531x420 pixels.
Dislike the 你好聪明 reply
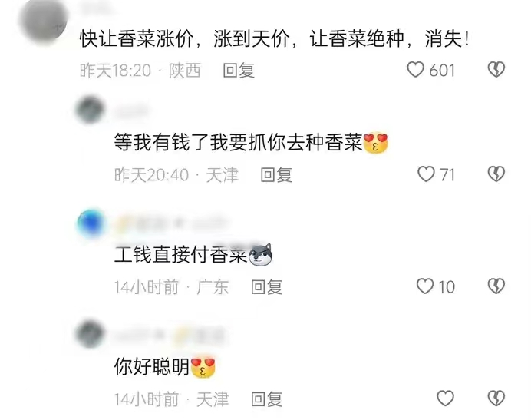[496, 398]
